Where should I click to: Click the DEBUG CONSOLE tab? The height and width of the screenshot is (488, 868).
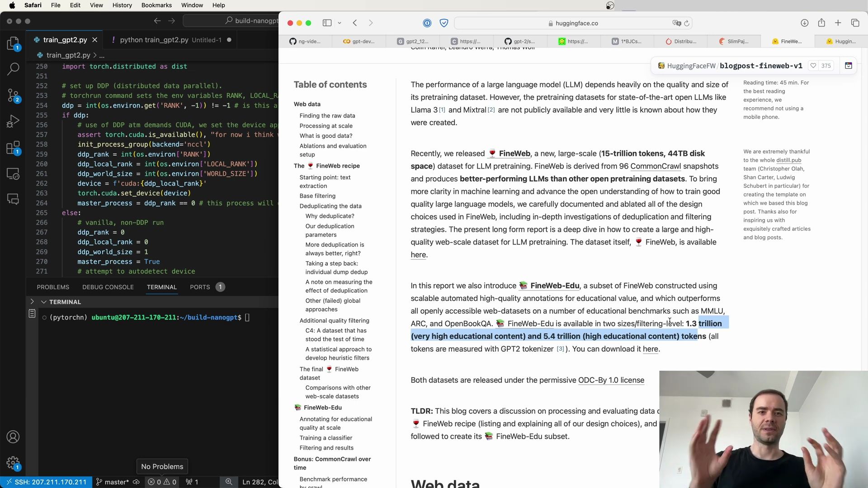click(x=108, y=286)
